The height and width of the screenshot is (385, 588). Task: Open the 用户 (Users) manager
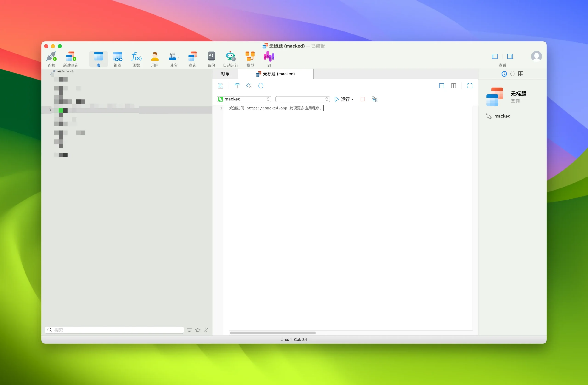pos(155,59)
